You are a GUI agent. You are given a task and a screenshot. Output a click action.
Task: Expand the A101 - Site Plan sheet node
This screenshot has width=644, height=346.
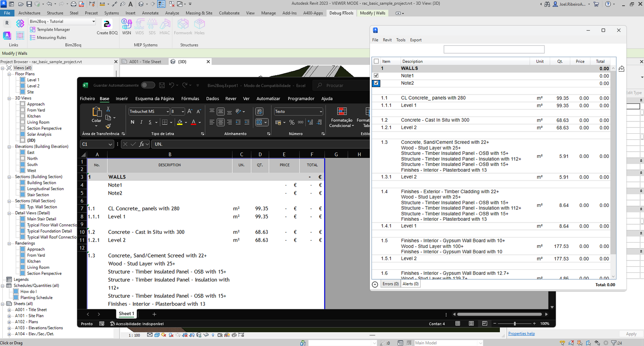click(x=8, y=316)
